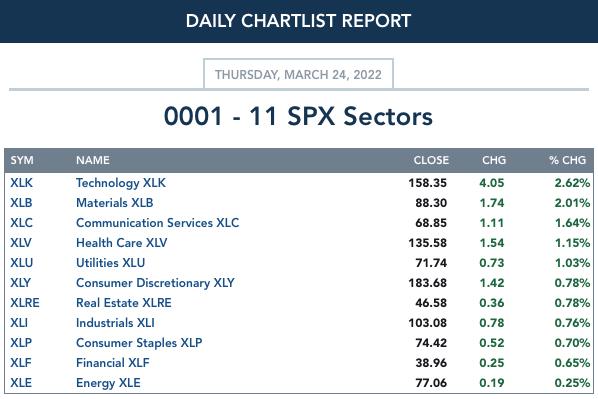Click the XLB symbol link
Viewport: 598px width, 399px height.
(21, 203)
